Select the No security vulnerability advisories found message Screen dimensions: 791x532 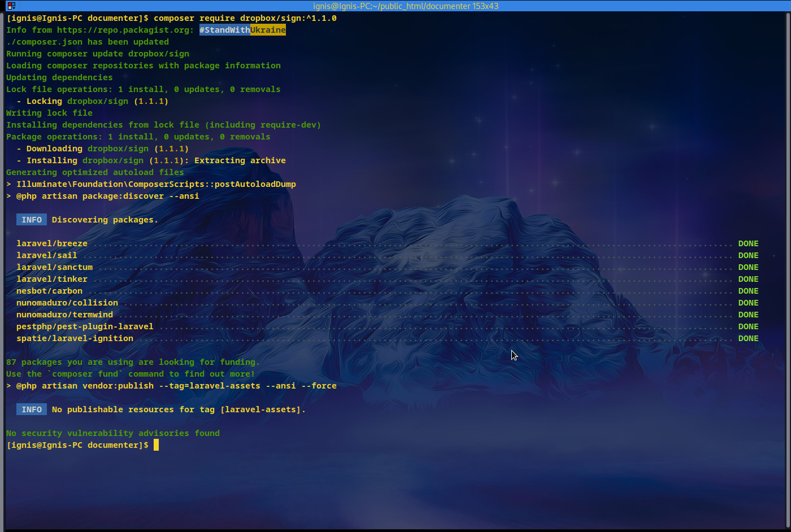pyautogui.click(x=112, y=433)
